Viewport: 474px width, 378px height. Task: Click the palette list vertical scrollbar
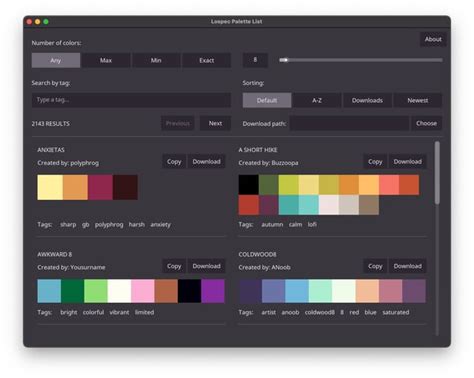pos(437,172)
